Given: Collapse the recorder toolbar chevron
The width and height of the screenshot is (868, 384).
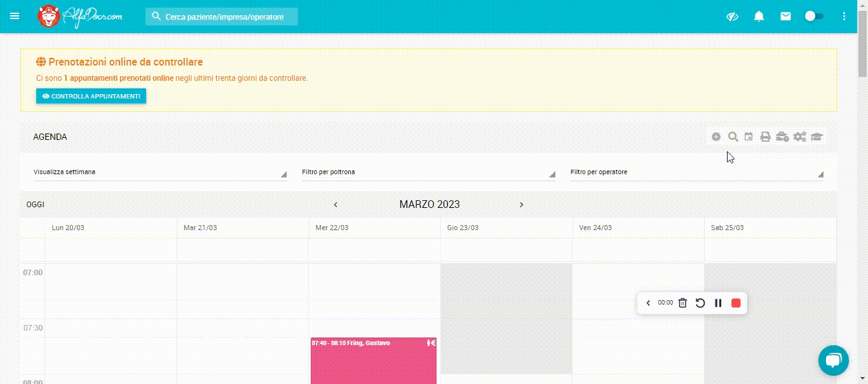Looking at the screenshot, I should (648, 303).
